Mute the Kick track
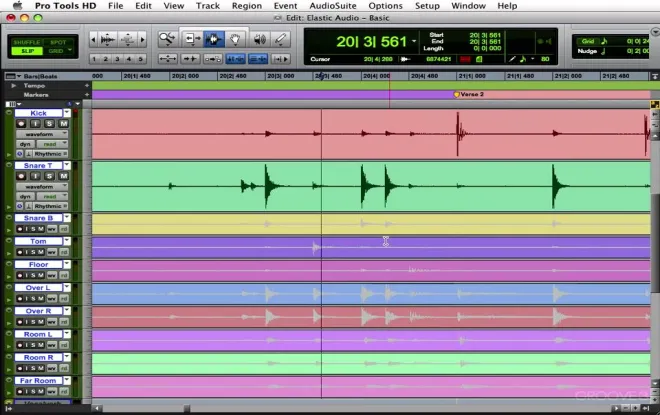 [63, 124]
